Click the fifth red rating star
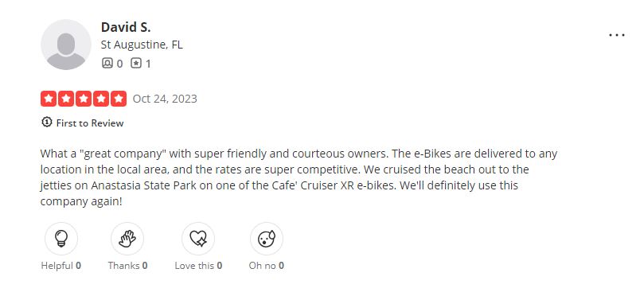644x296 pixels. (119, 99)
